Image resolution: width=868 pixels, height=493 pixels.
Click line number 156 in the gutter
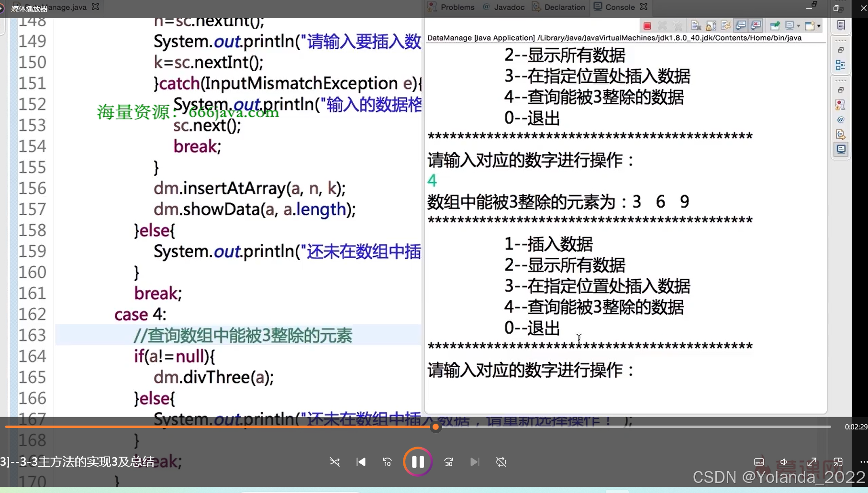[x=32, y=188]
